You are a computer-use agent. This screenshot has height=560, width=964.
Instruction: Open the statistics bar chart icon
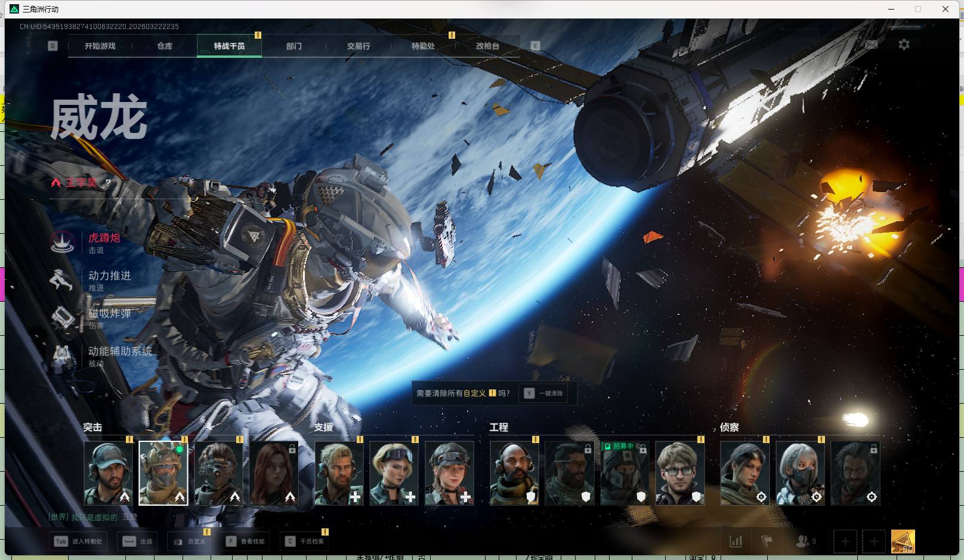click(x=736, y=542)
